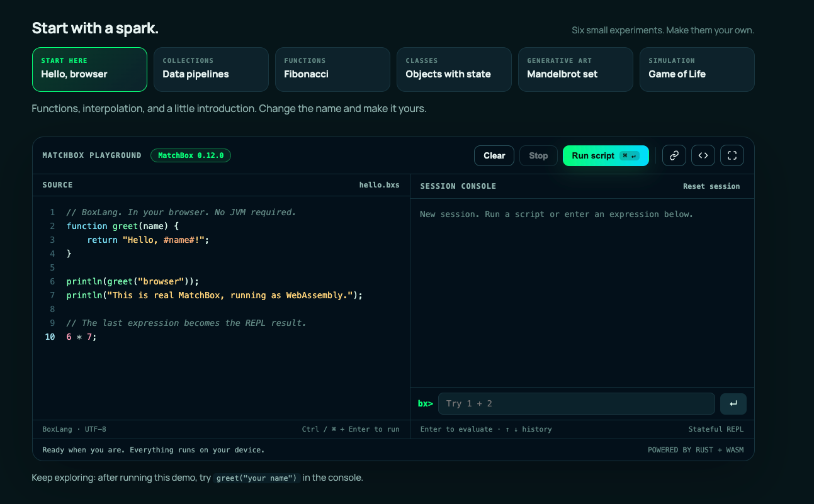Image resolution: width=814 pixels, height=504 pixels.
Task: Load the Objects with state example
Action: (x=454, y=69)
